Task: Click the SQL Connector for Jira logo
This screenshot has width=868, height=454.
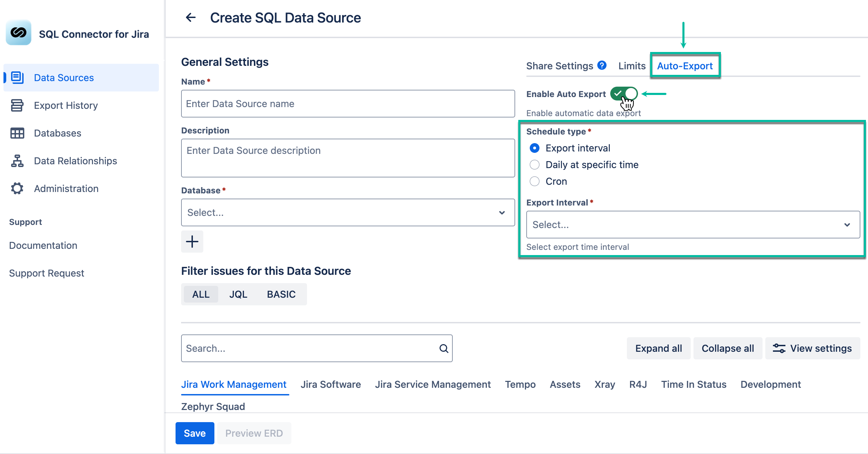Action: 18,33
